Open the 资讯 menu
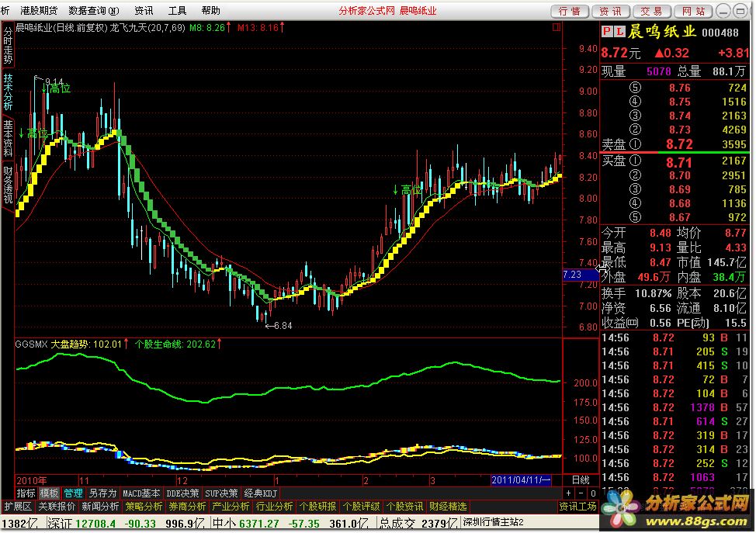The height and width of the screenshot is (533, 756). click(144, 11)
